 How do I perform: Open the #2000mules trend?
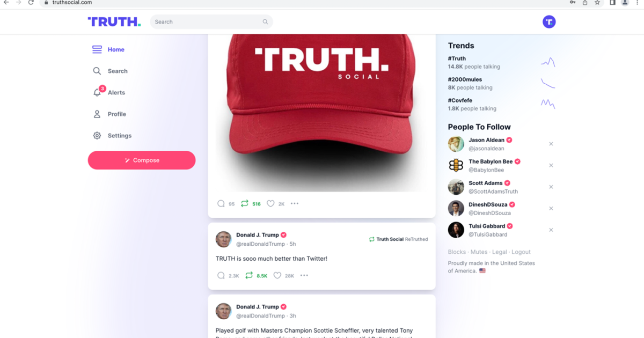pos(465,79)
